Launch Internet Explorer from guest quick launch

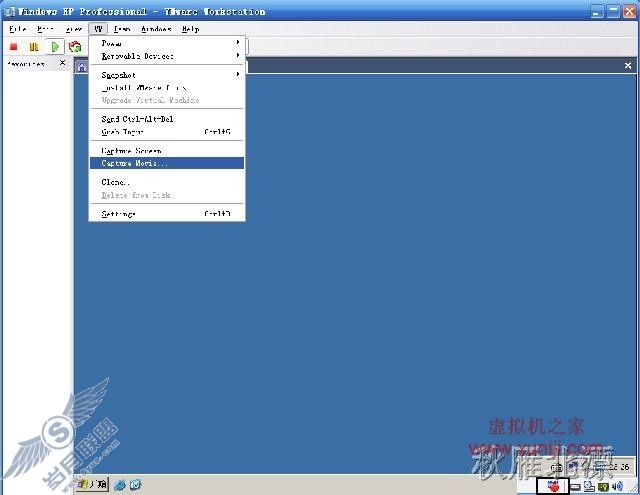point(120,485)
